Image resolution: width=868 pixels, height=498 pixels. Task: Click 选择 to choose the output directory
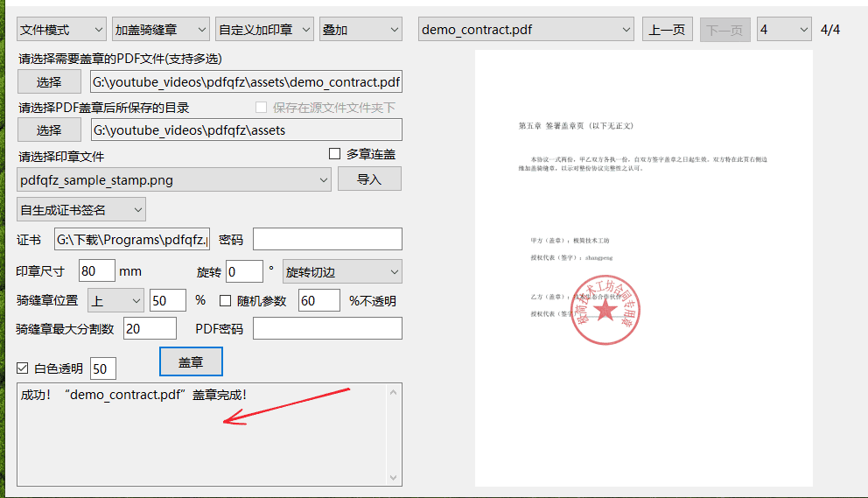(49, 130)
